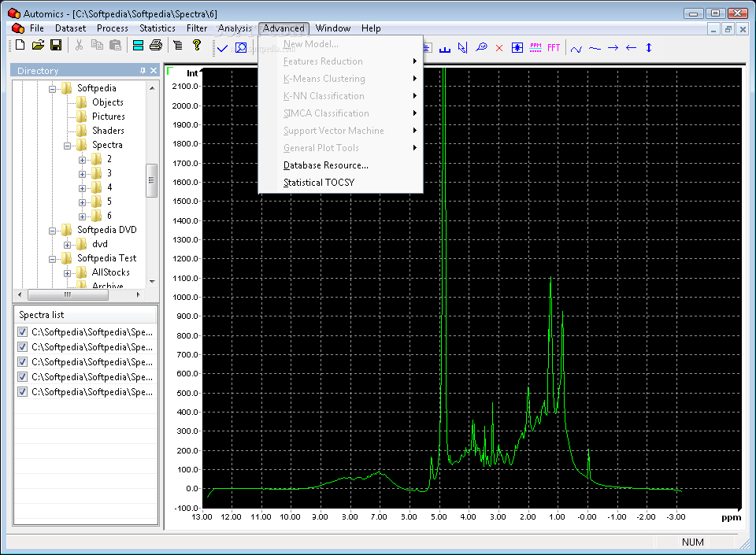Select the Objects folder

(108, 102)
